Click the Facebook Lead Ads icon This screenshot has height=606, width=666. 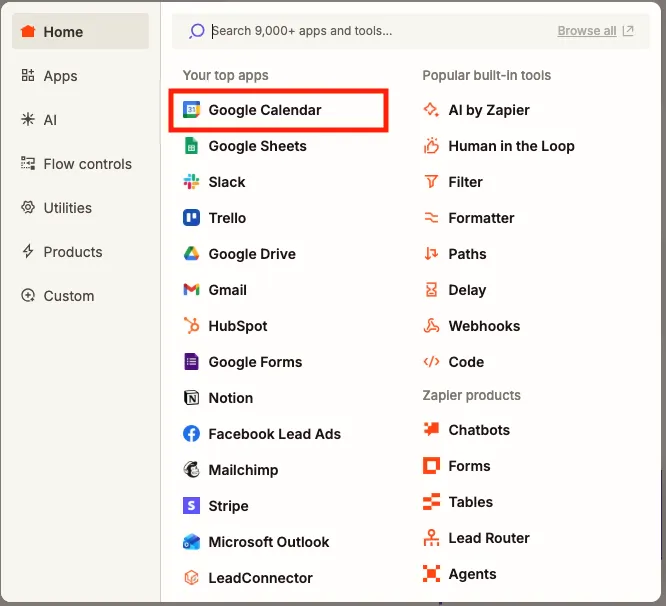pos(191,434)
